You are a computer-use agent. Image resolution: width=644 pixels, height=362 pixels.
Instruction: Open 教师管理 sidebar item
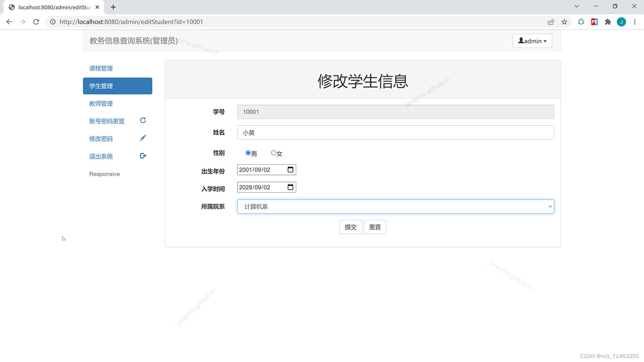point(101,104)
